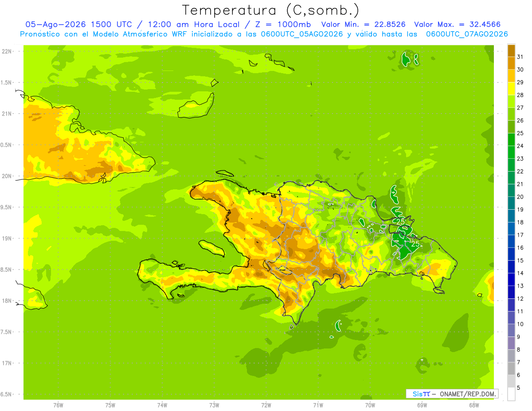
Task: Click the "21N" latitude axis label
Action: pyautogui.click(x=7, y=114)
